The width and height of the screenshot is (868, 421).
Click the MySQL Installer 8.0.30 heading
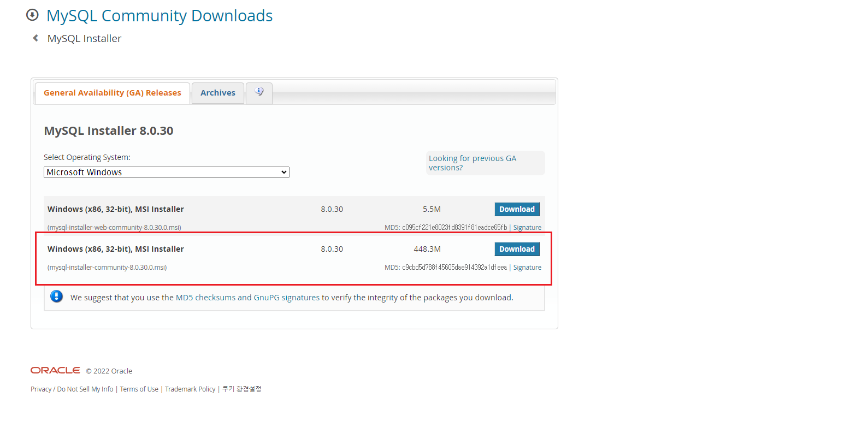[x=109, y=131]
